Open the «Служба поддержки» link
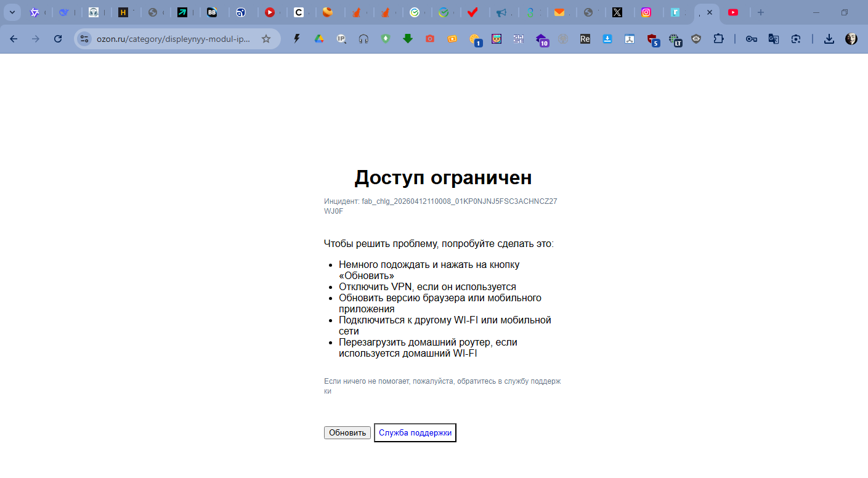Viewport: 868px width, 478px height. tap(415, 432)
